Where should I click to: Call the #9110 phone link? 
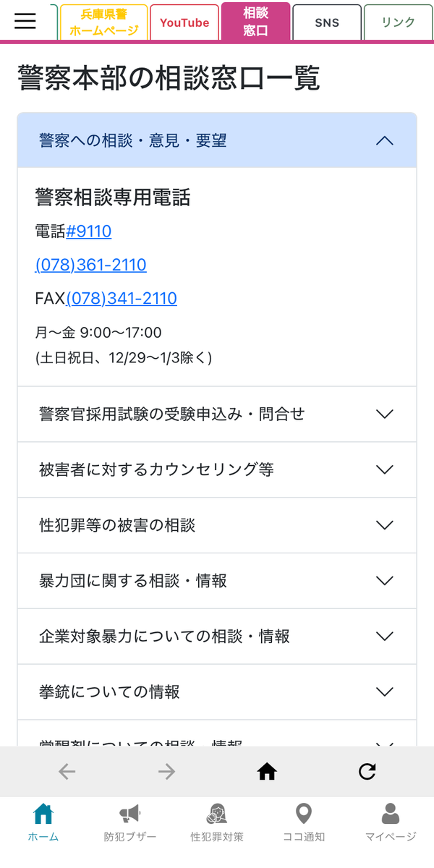(x=89, y=231)
